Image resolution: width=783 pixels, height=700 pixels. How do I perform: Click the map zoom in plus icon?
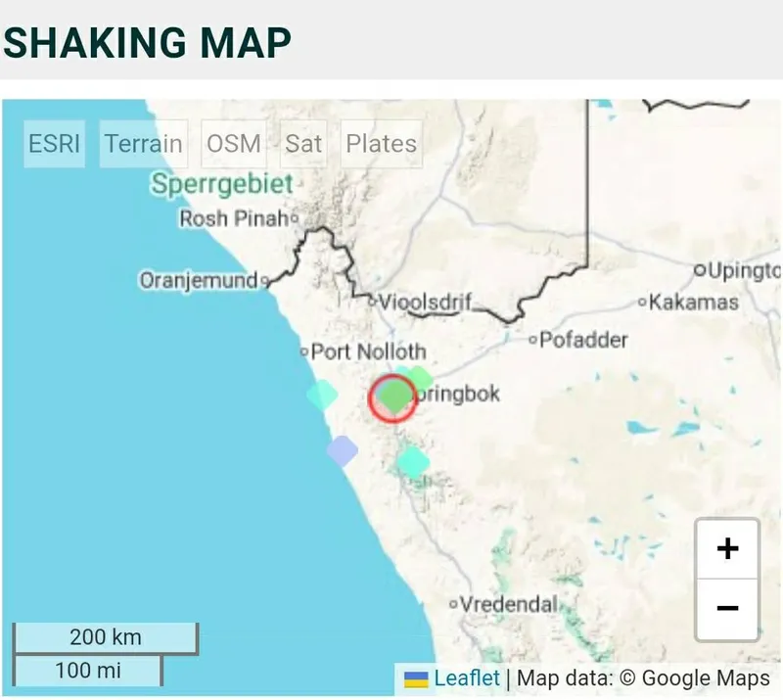point(727,548)
